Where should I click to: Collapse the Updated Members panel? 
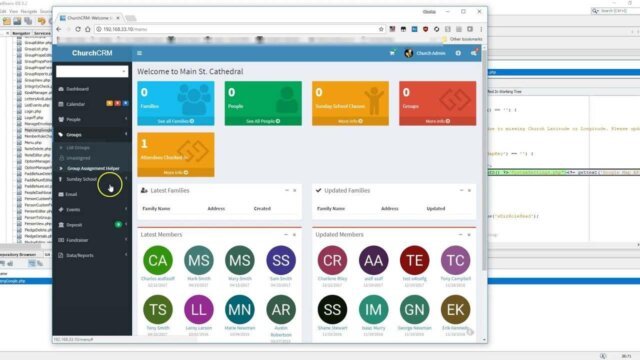click(460, 235)
